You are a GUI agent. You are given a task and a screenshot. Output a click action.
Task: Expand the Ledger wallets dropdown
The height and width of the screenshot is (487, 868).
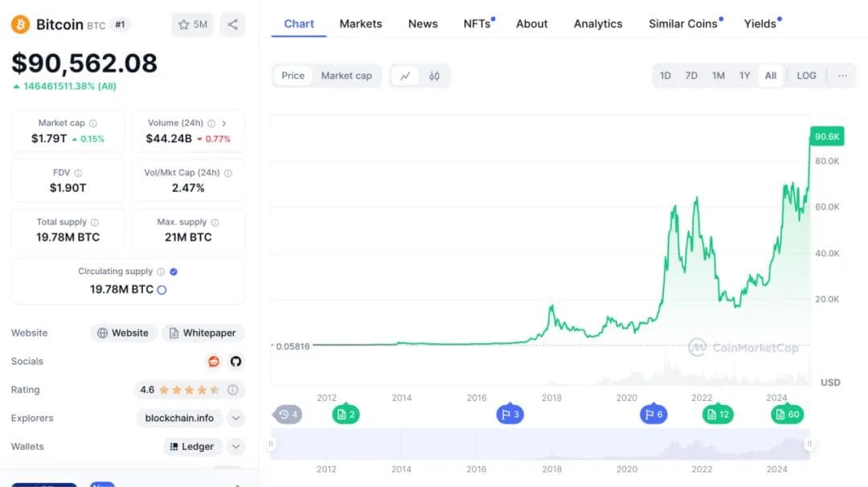point(235,446)
